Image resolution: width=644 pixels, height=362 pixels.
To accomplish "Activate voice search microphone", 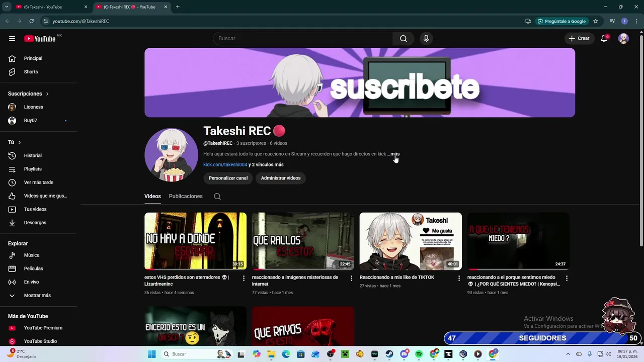I will tap(426, 39).
